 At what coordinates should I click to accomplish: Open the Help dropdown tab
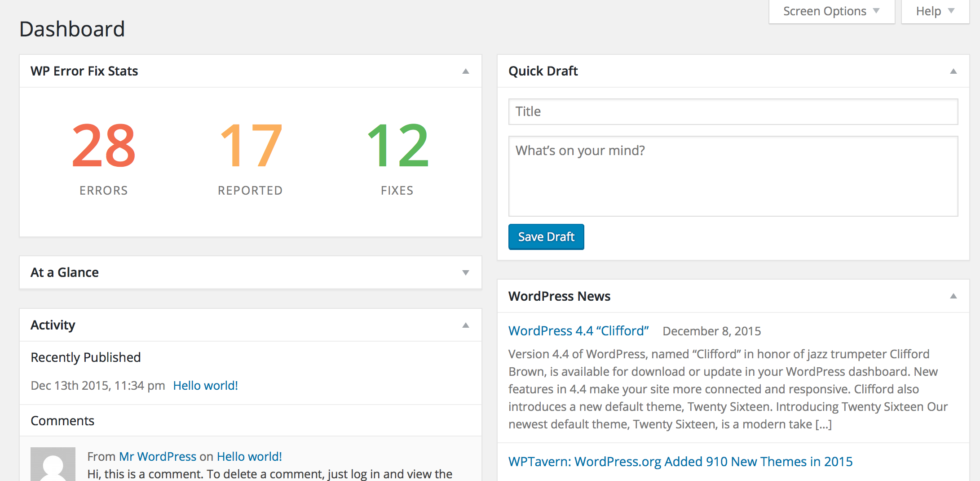click(935, 11)
